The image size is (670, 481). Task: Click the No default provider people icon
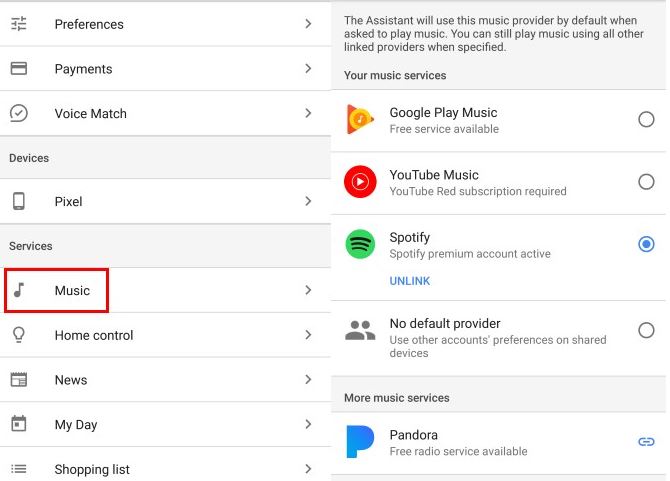tap(360, 331)
